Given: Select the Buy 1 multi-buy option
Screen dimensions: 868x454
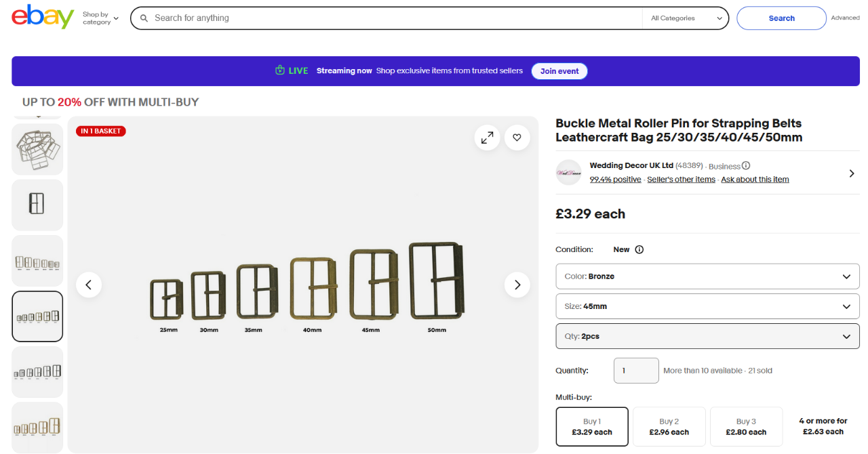Looking at the screenshot, I should [x=592, y=426].
